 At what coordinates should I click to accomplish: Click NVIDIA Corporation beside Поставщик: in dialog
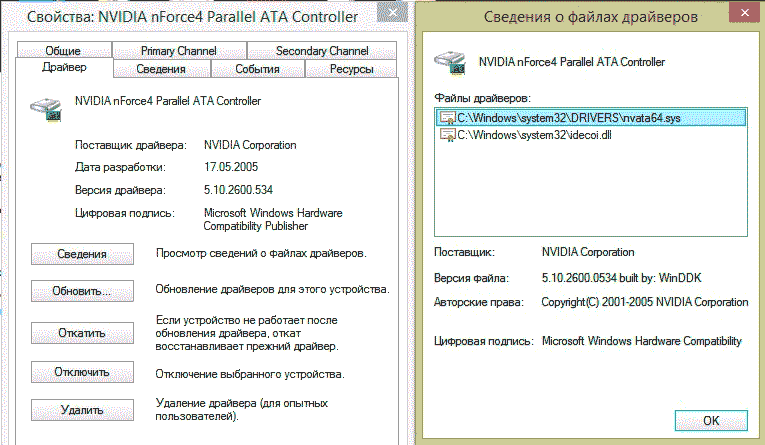588,252
